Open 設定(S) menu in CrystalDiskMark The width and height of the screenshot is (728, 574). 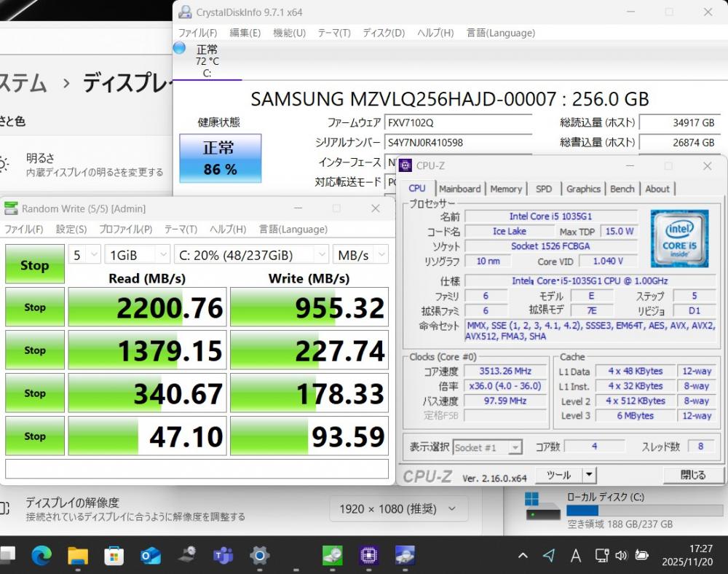(x=71, y=229)
